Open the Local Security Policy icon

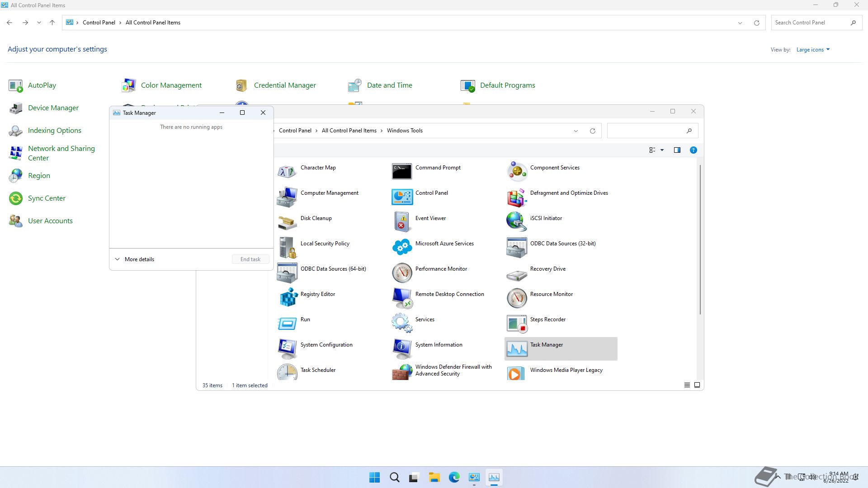pos(287,247)
